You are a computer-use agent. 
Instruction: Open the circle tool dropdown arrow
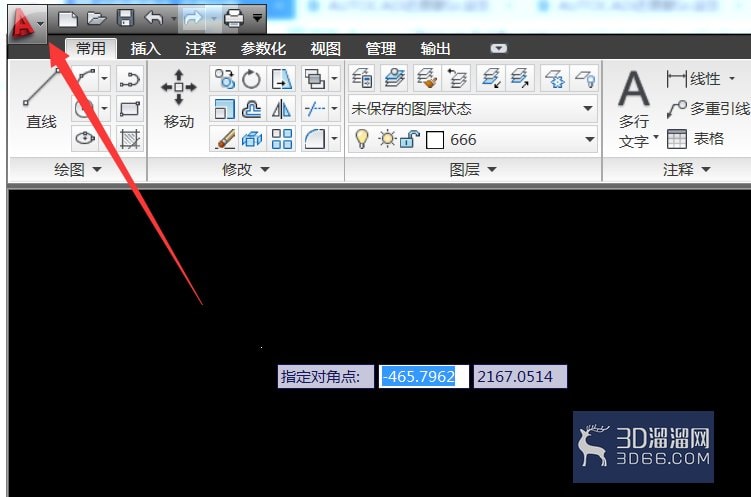(104, 109)
